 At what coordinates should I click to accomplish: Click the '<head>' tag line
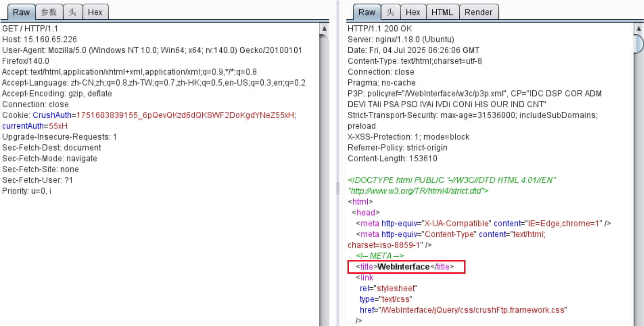pos(365,212)
